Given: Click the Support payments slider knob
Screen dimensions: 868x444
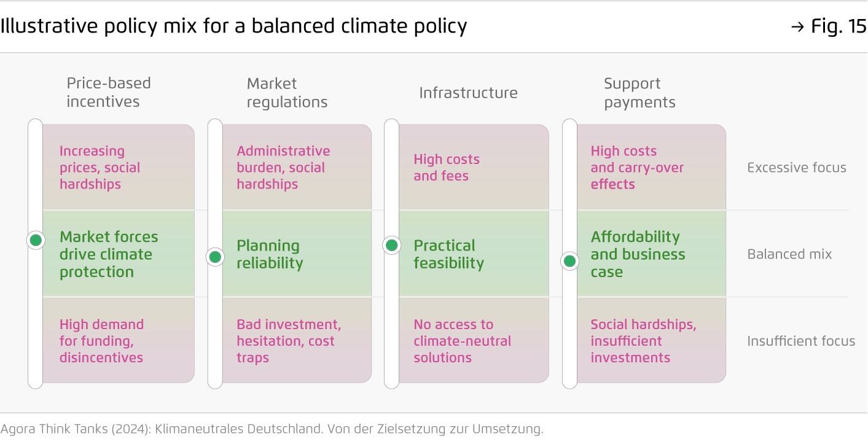Looking at the screenshot, I should coord(569,261).
